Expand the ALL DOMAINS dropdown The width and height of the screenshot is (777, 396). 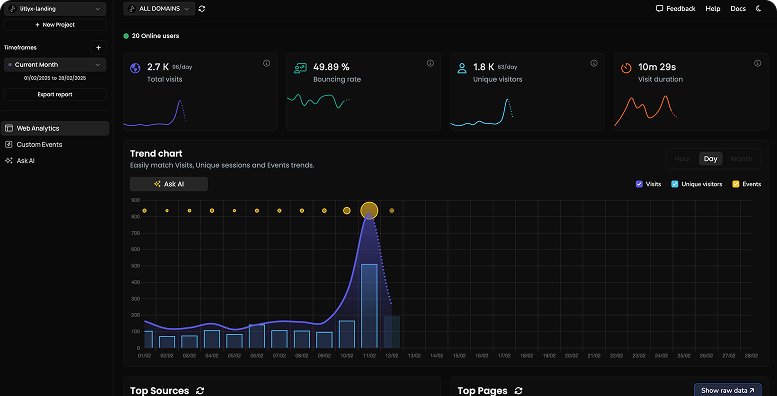pyautogui.click(x=159, y=8)
